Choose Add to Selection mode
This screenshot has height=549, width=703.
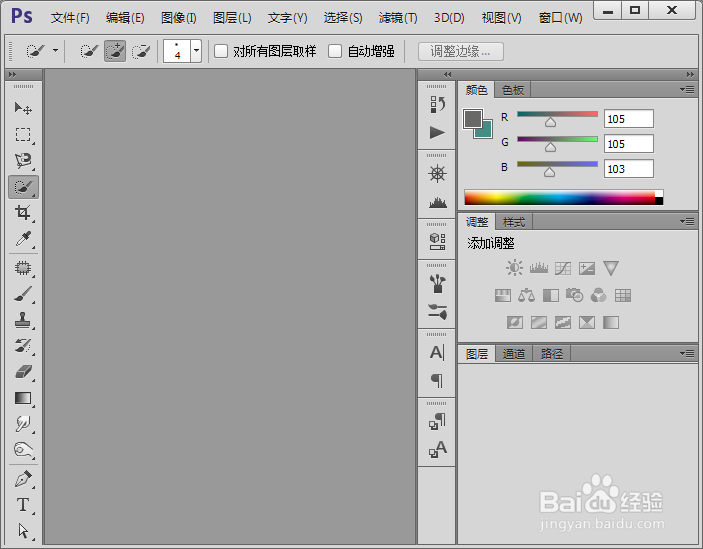(x=115, y=51)
